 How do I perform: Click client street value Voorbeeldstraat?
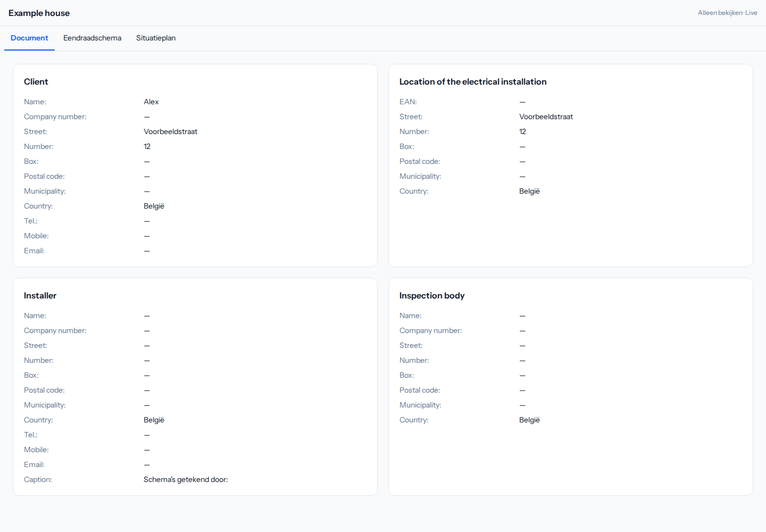(170, 131)
